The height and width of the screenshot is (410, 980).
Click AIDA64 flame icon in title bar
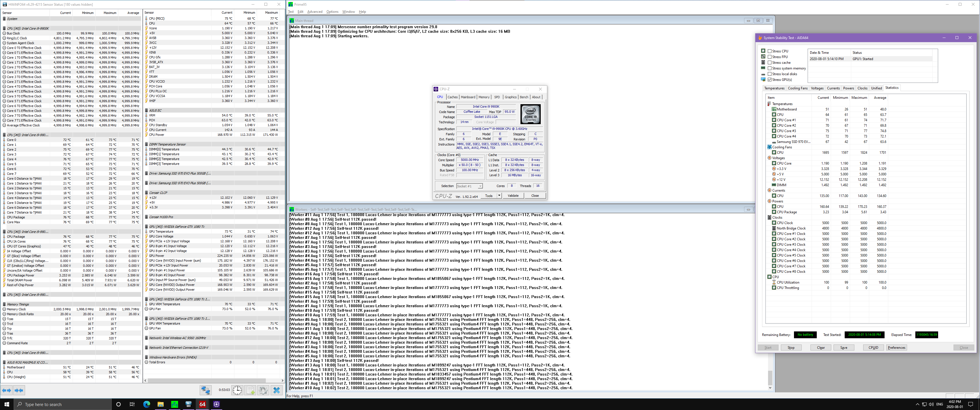click(x=760, y=38)
